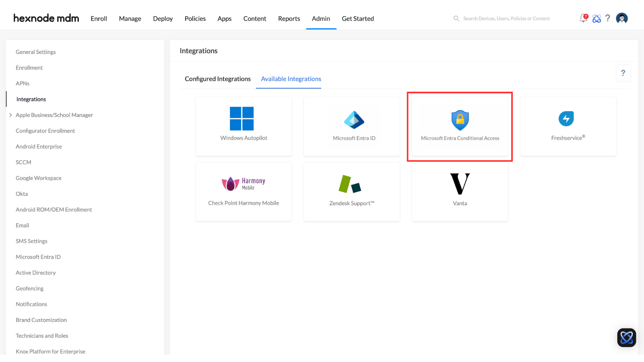Open the Vanta integration tile

click(460, 191)
